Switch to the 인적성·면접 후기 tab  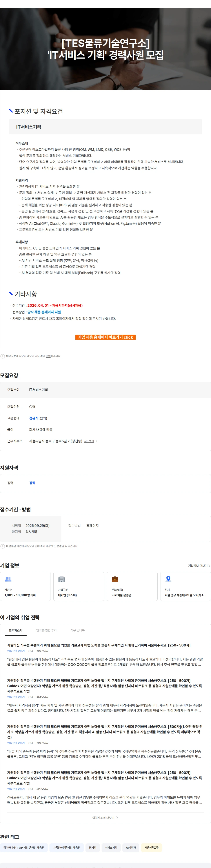46,630
